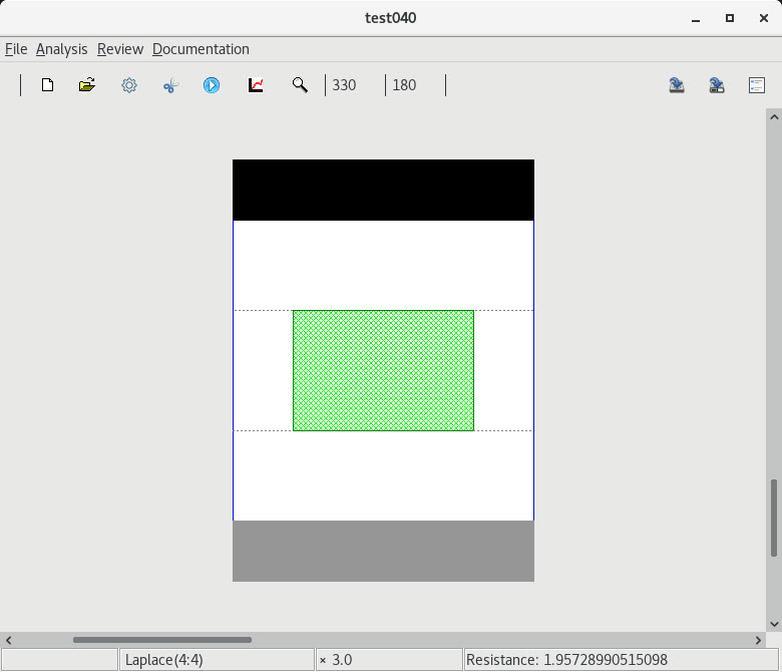Open the Review menu
This screenshot has height=672, width=782.
click(x=120, y=49)
